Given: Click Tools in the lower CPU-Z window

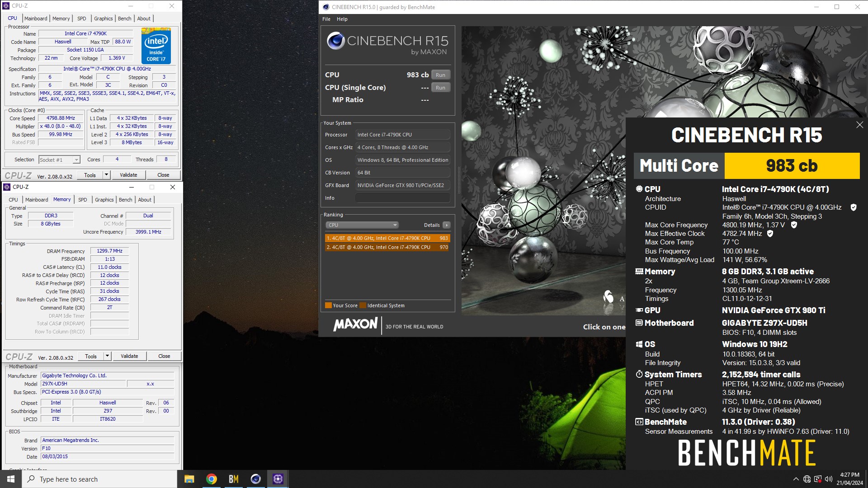Looking at the screenshot, I should [x=91, y=356].
